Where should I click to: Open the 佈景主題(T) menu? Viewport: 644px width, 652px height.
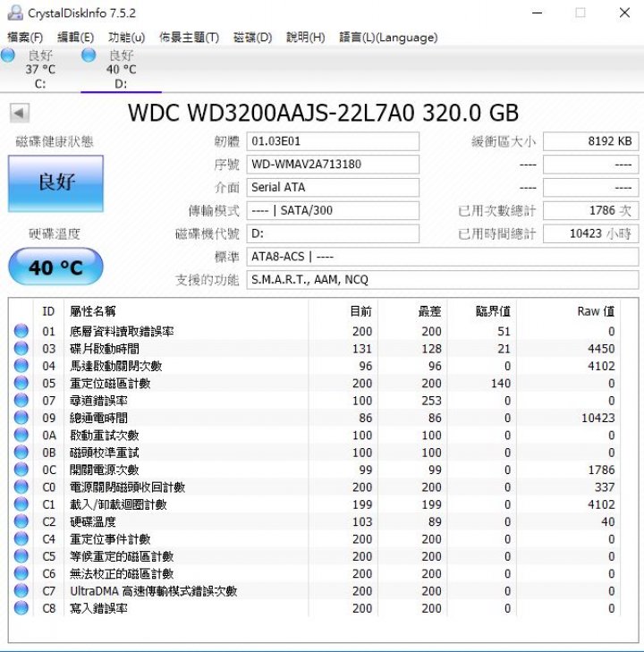coord(189,38)
